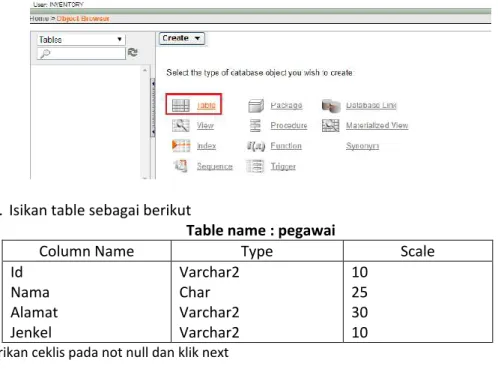Click Object Browser in the breadcrumb
498x369 pixels.
(x=83, y=18)
